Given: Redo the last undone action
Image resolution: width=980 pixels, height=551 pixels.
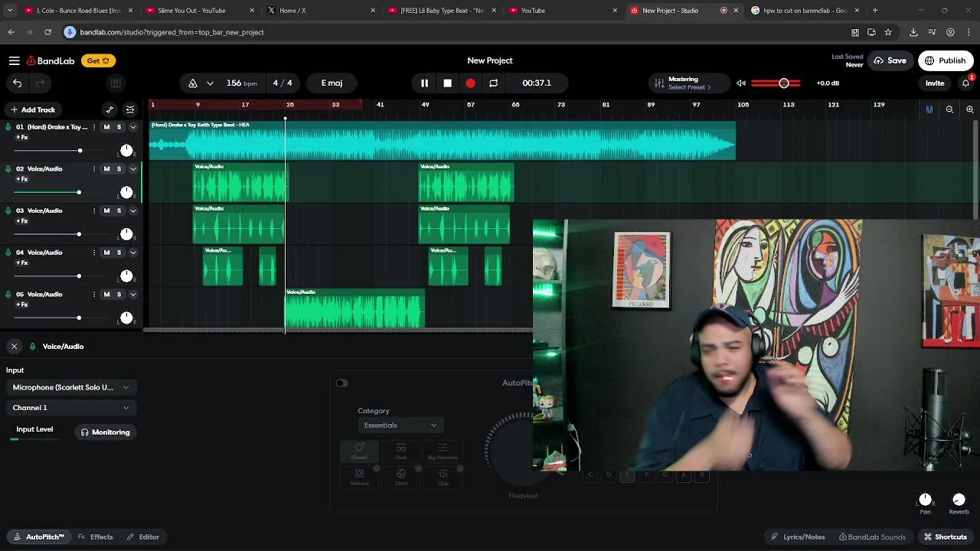Looking at the screenshot, I should 41,83.
